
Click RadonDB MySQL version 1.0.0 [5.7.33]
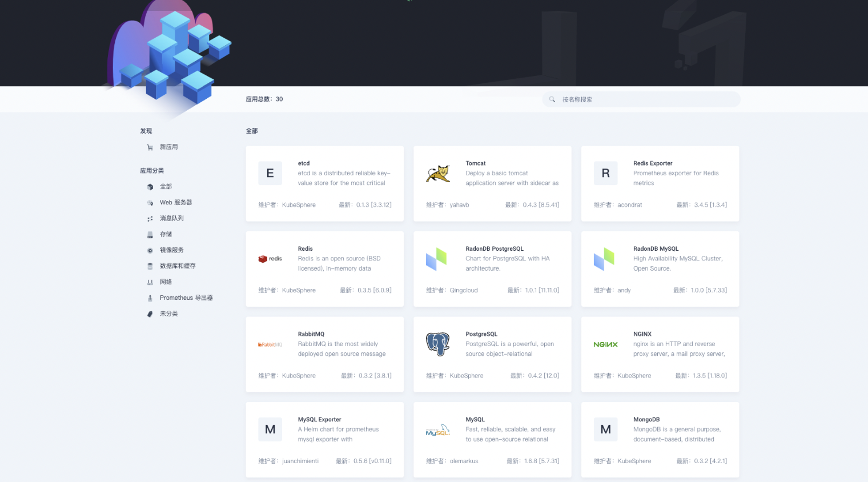coord(709,291)
